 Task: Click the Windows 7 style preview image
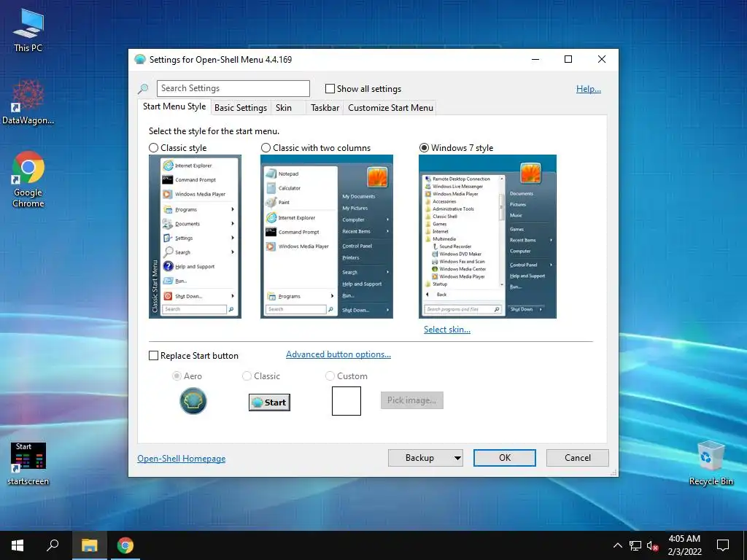(487, 236)
